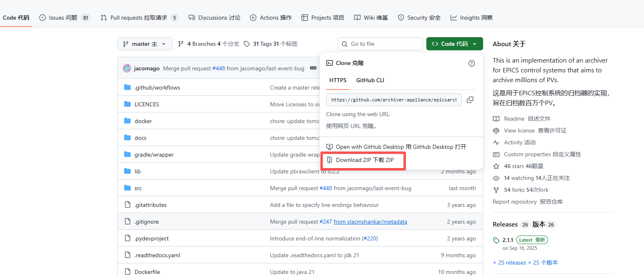Open the .github/workflows folder

tap(157, 88)
